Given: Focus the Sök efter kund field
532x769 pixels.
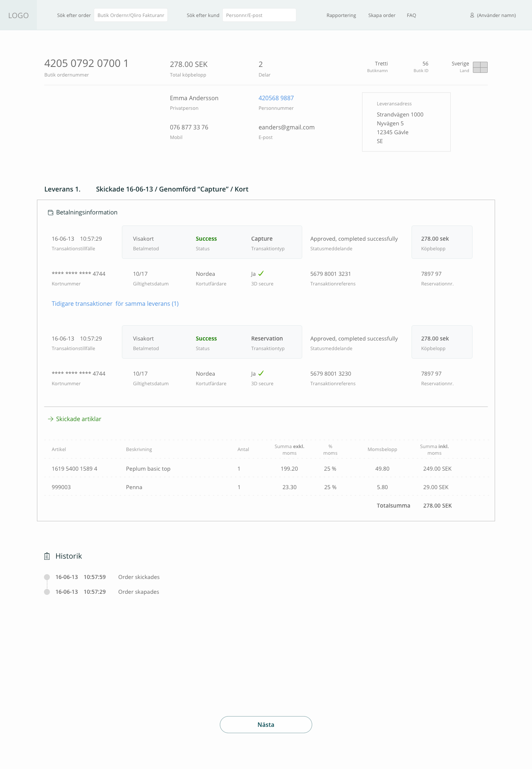Looking at the screenshot, I should (259, 16).
